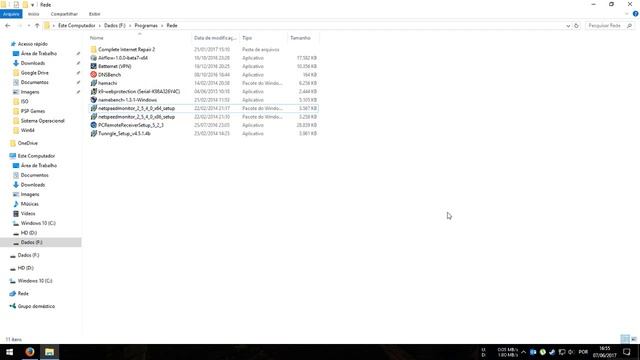Sort by the Tamanho column header
The width and height of the screenshot is (640, 360).
click(x=300, y=38)
